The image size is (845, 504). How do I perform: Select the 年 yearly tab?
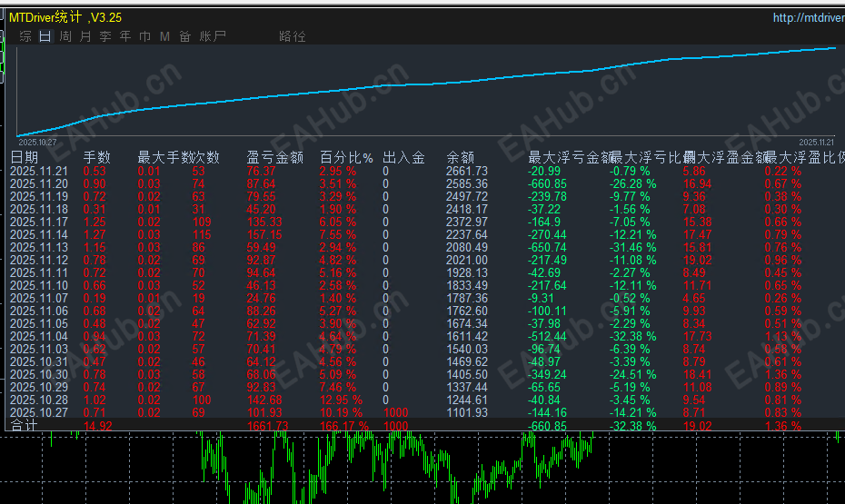125,36
